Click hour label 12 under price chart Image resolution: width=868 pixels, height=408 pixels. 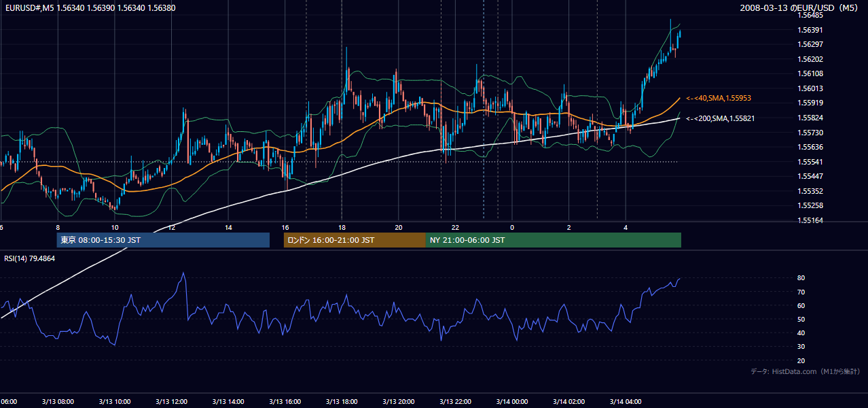(171, 228)
